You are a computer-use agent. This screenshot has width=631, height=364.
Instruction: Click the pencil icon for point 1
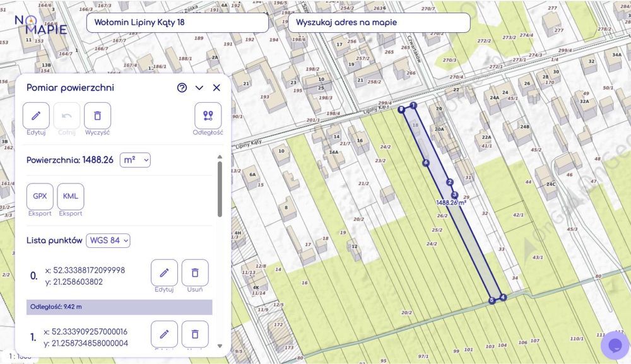coord(164,334)
